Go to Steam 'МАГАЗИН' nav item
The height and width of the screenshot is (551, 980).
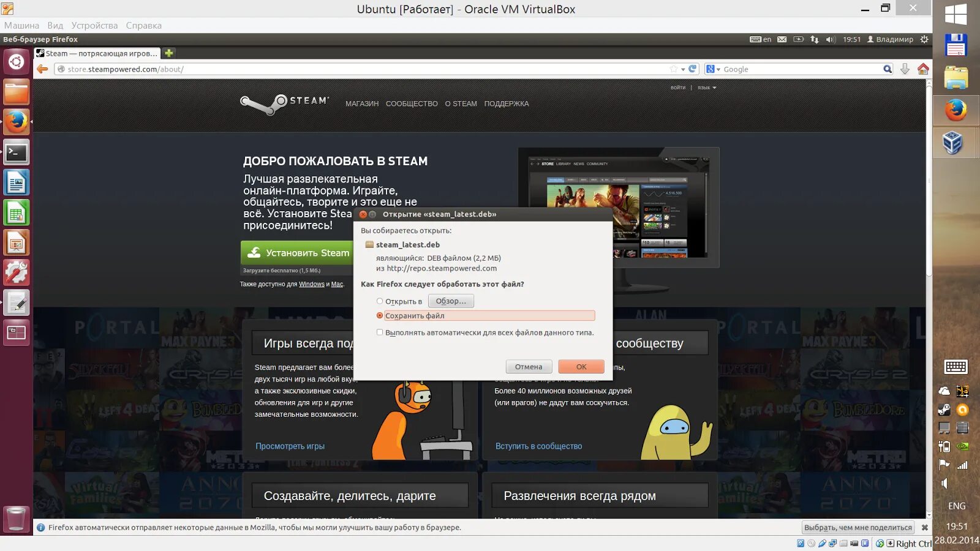pyautogui.click(x=362, y=104)
